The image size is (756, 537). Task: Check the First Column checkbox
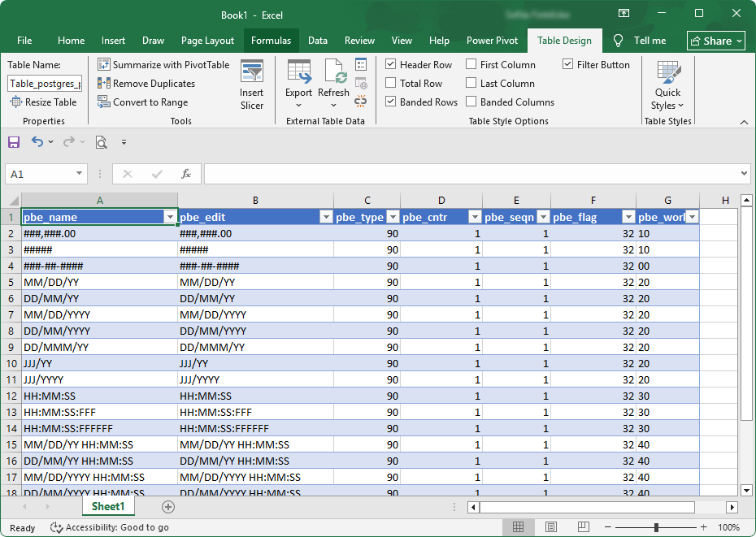[x=470, y=64]
